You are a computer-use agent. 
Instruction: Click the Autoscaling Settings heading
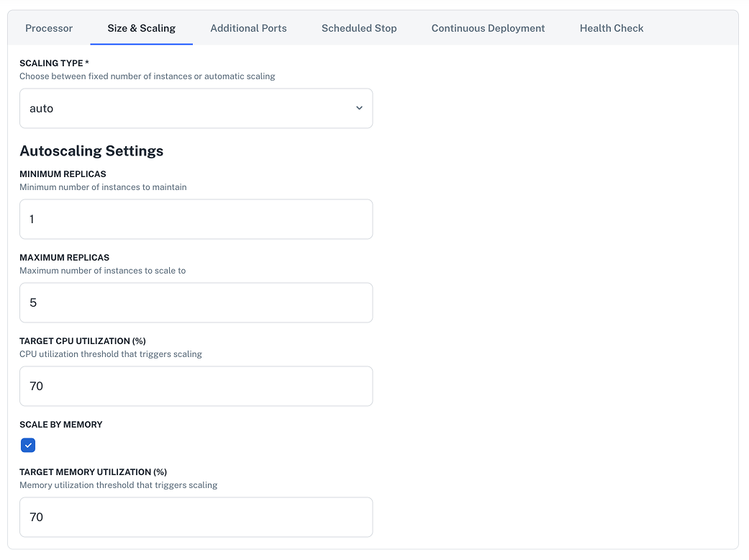[91, 151]
